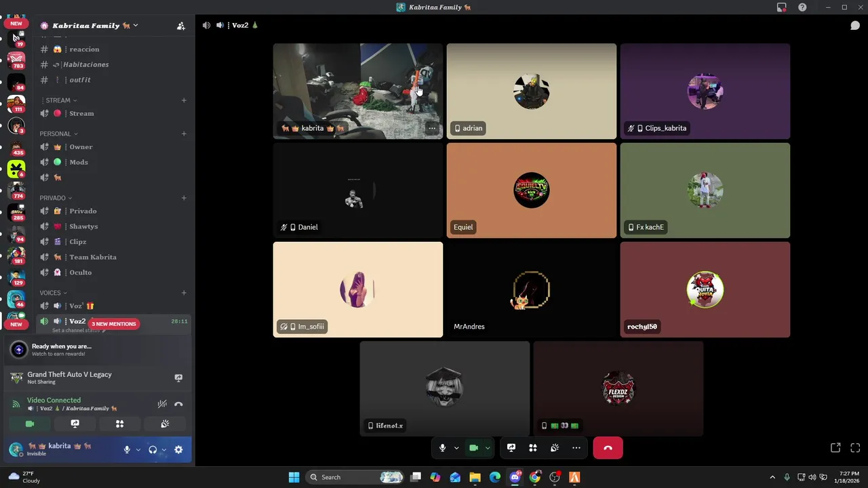Open output device options arrow in user panel
868x488 pixels.
(x=163, y=449)
